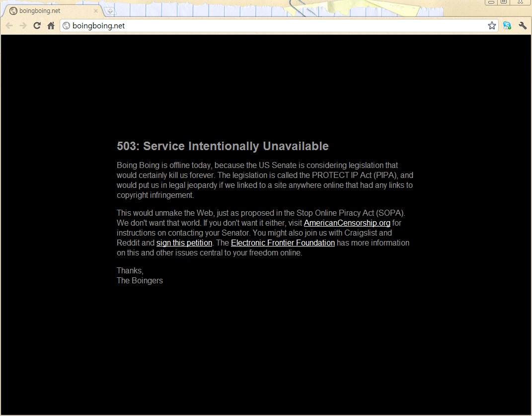532x416 pixels.
Task: Minimize the browser window
Action: click(x=491, y=2)
